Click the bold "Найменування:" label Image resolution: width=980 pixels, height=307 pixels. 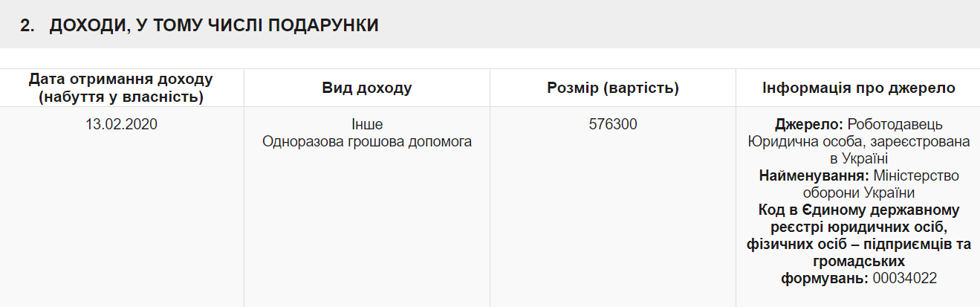tap(814, 175)
